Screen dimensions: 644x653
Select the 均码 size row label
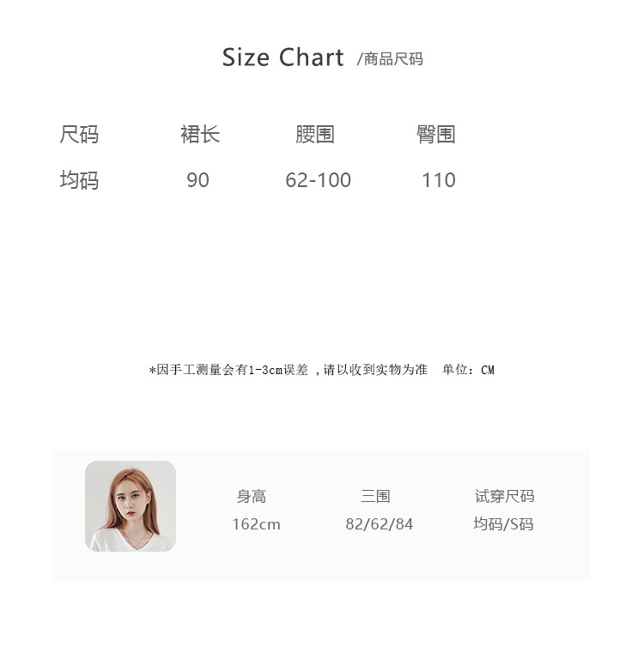[x=79, y=180]
